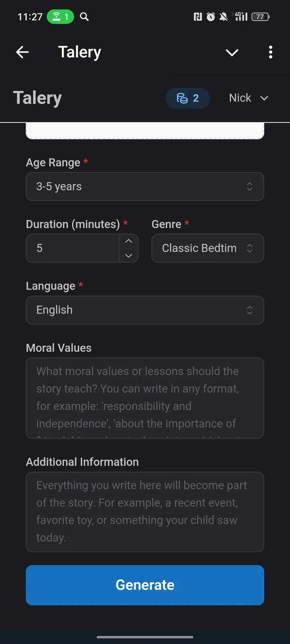Open the Language selector
This screenshot has width=290, height=644.
(x=145, y=310)
